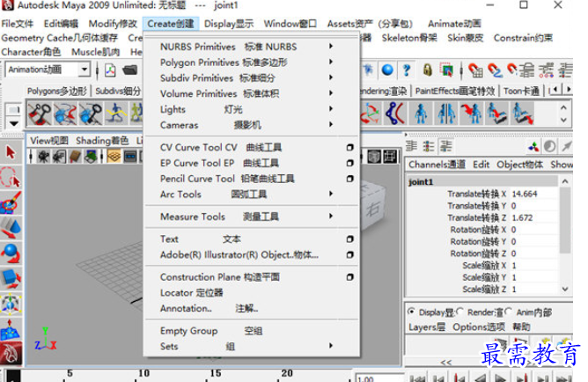Viewport: 588px width, 382px height.
Task: Open Layers menu in layer editor
Action: (x=427, y=327)
